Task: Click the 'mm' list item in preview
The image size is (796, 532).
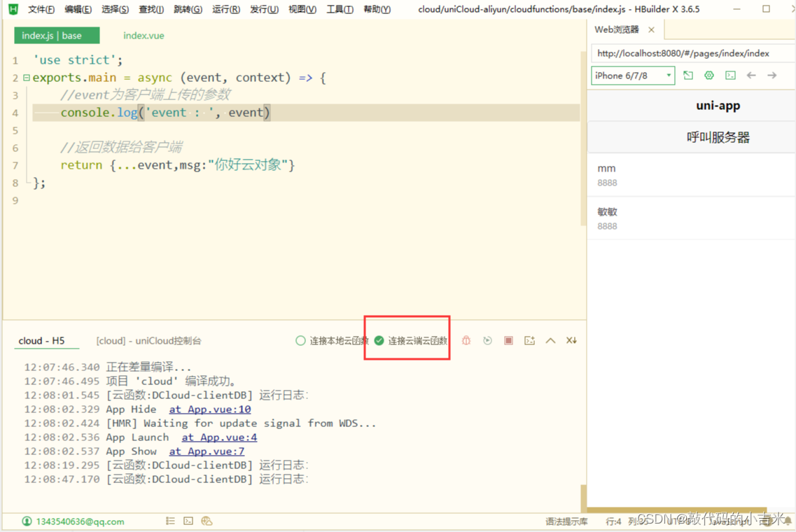Action: tap(692, 174)
